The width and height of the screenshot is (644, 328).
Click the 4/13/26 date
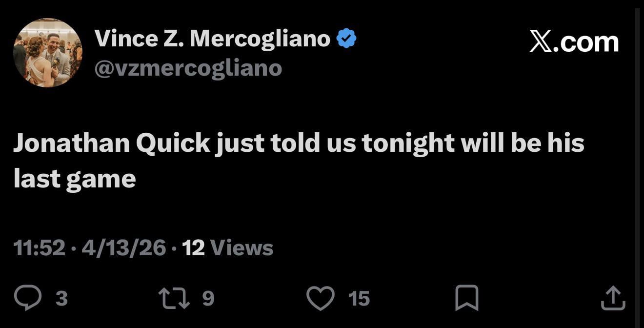pyautogui.click(x=124, y=248)
